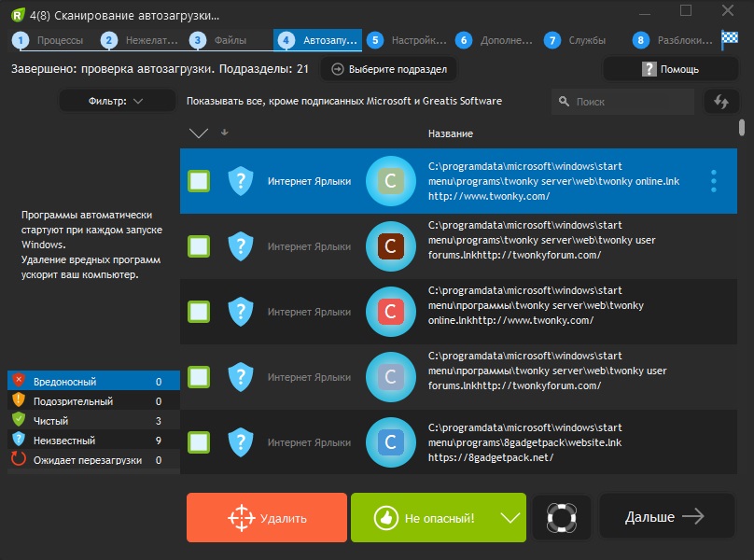Screen dimensions: 754x560
Task: Tick checkbox for second row twonky user forums
Action: tap(199, 246)
